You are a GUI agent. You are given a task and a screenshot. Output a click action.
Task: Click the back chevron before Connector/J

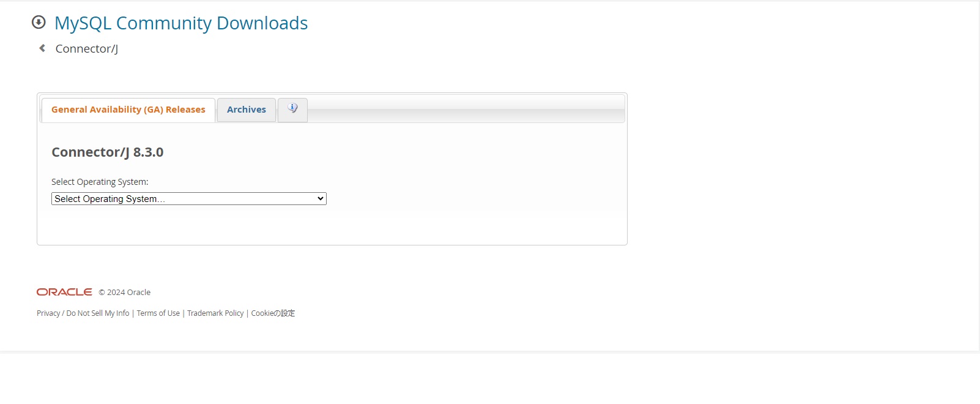pos(42,48)
